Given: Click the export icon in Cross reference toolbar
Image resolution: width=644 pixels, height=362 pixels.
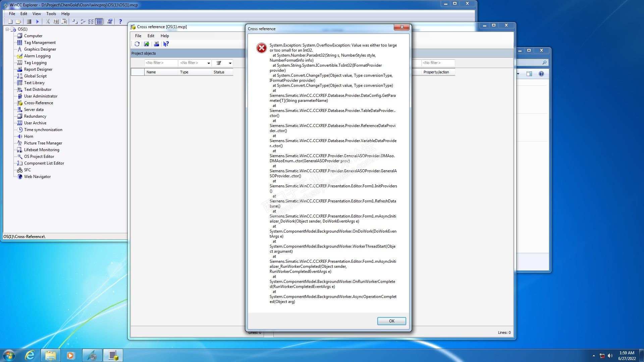Looking at the screenshot, I should [x=147, y=44].
